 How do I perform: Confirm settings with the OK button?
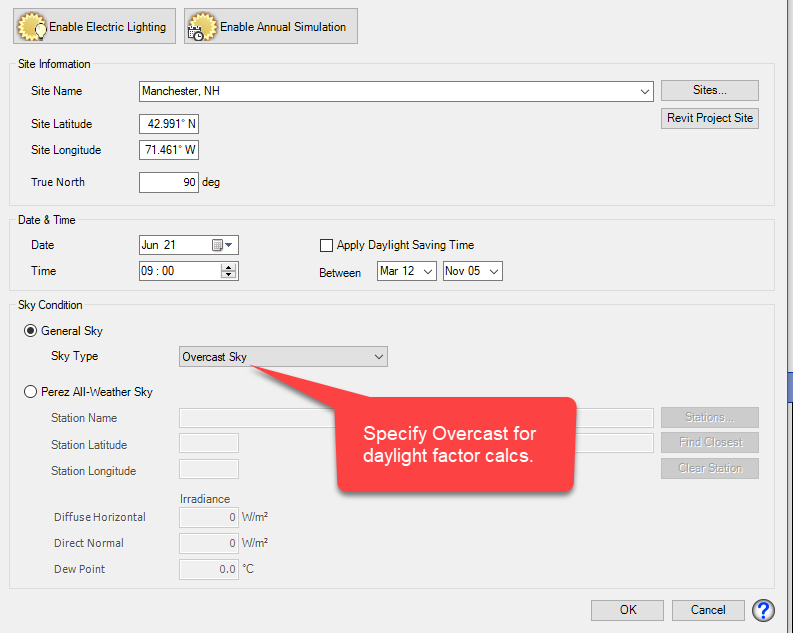point(627,610)
